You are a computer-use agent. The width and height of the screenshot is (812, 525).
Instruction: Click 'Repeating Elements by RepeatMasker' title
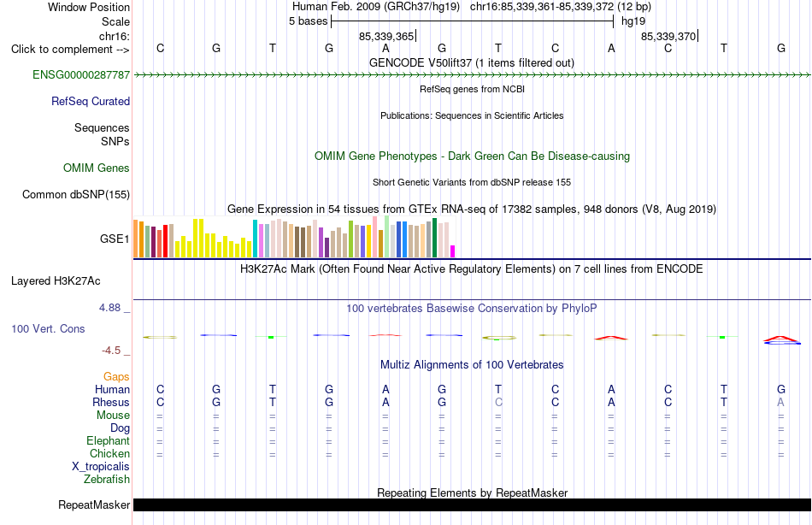(x=473, y=493)
